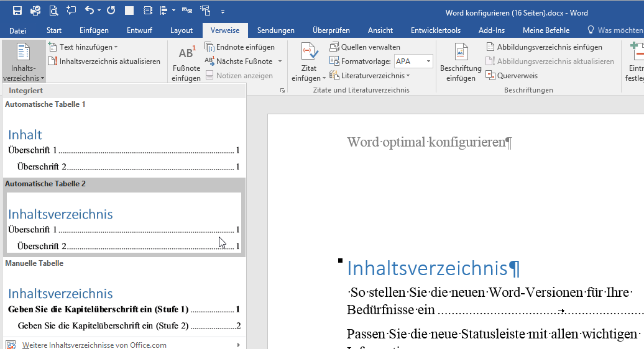Click the black table-of-contents handle square

(x=340, y=260)
